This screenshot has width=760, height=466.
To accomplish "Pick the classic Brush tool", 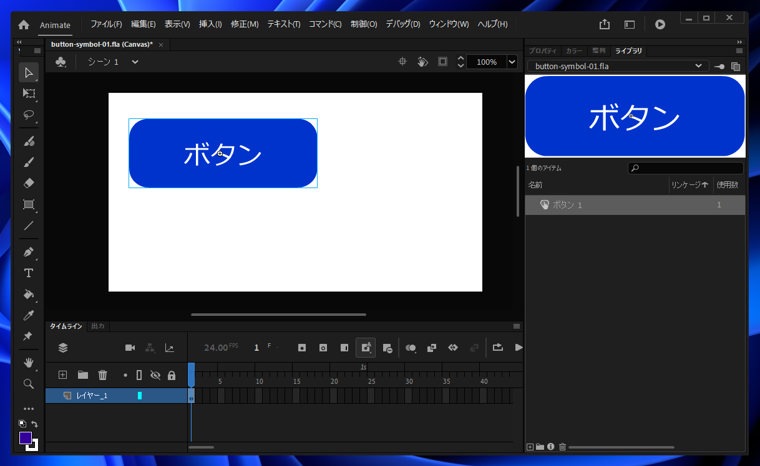I will tap(29, 162).
